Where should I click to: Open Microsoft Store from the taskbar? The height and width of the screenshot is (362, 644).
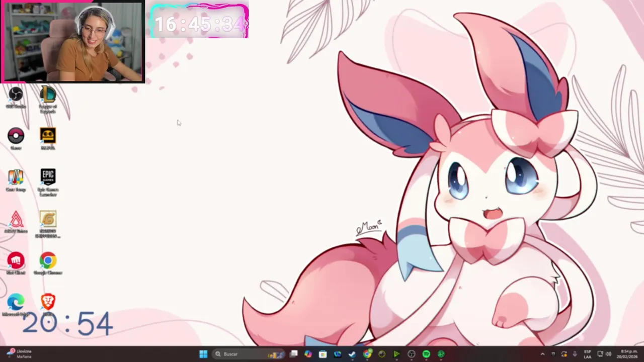[x=323, y=354]
